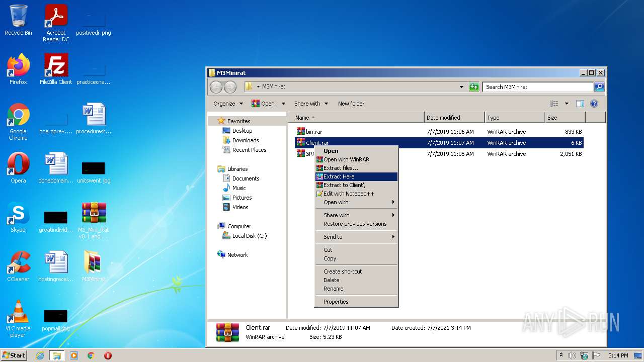
Task: Choose Edit with Notepad++
Action: coord(356,194)
